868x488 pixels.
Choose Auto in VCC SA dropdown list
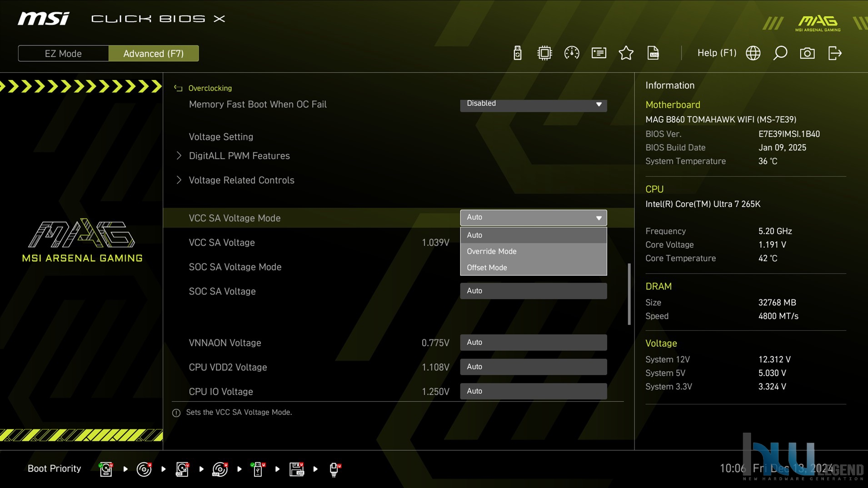(534, 235)
